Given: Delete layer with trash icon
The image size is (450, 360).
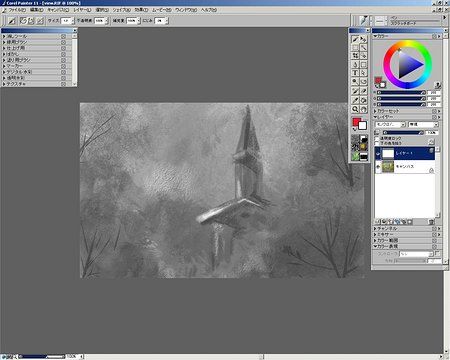Looking at the screenshot, I should tap(431, 222).
